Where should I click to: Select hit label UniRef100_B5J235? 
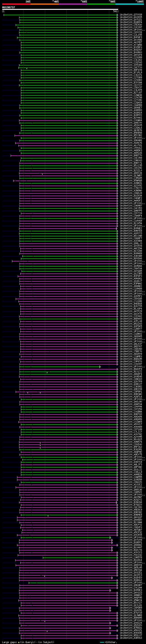(x=131, y=165)
